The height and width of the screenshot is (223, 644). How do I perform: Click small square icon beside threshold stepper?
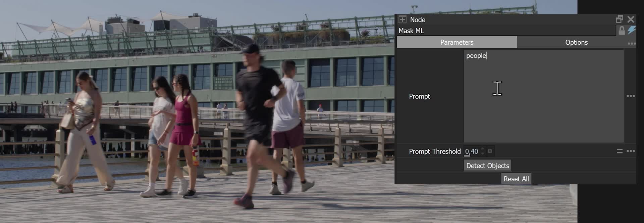click(x=490, y=151)
